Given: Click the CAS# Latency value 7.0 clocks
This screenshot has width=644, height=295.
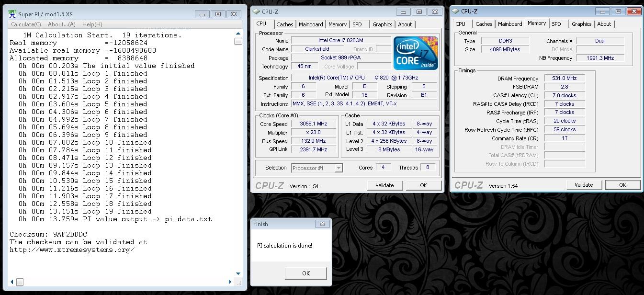Looking at the screenshot, I should coord(565,95).
